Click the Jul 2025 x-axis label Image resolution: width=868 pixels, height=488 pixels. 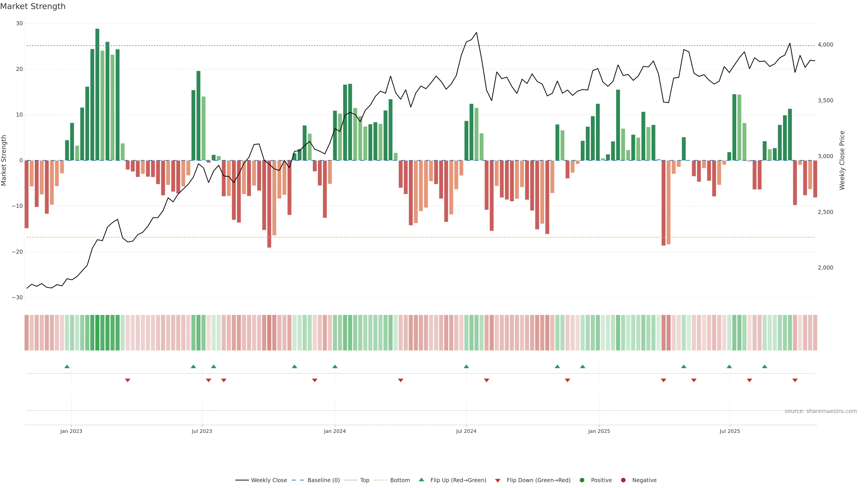point(729,431)
